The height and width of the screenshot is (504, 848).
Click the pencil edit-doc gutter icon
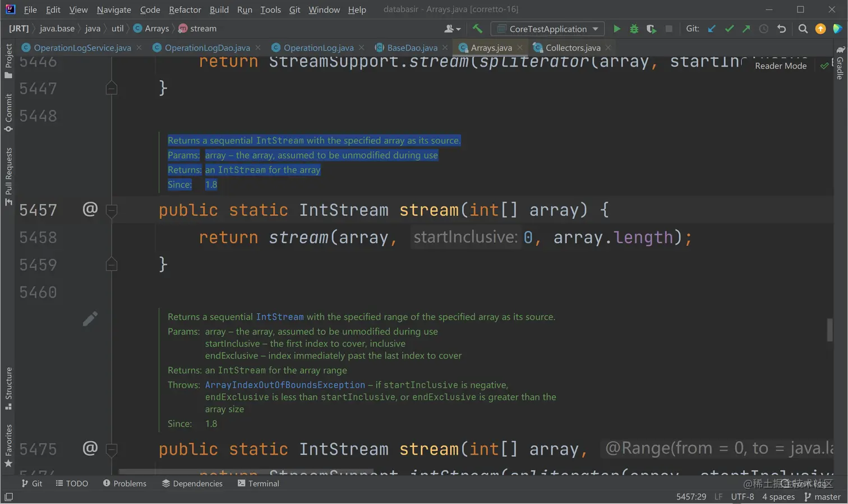(90, 318)
